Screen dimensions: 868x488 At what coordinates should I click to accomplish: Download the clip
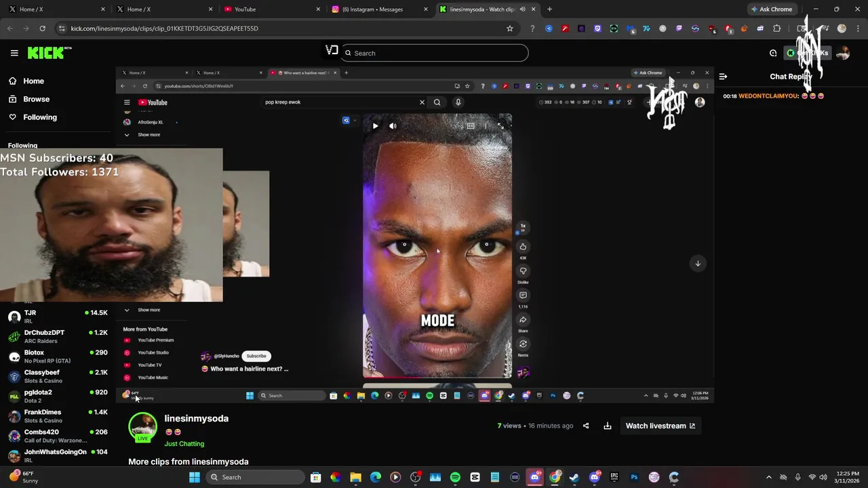click(x=608, y=426)
